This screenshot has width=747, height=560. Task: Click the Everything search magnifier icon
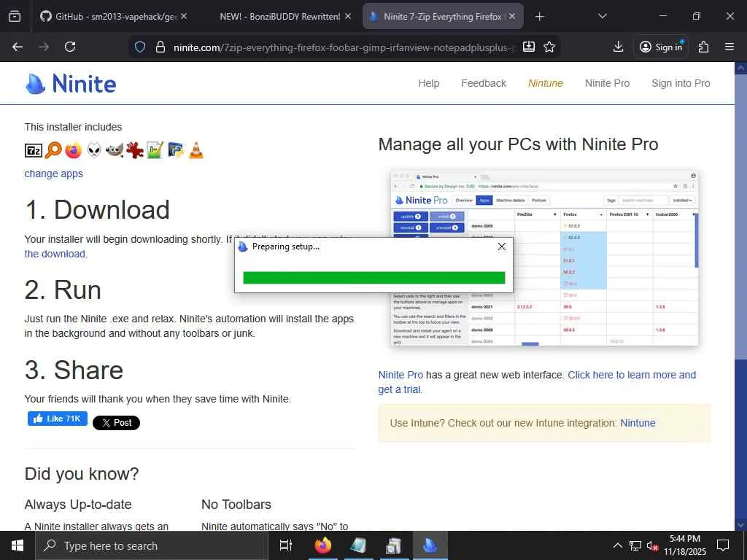point(53,150)
